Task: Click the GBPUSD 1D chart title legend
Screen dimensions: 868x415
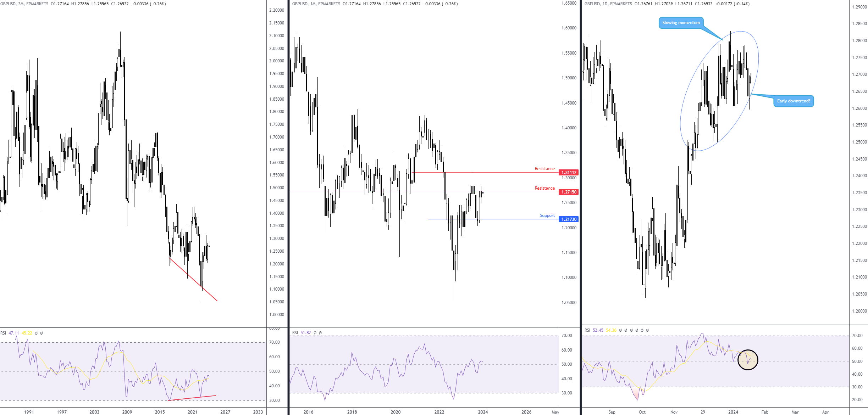Action: click(608, 4)
